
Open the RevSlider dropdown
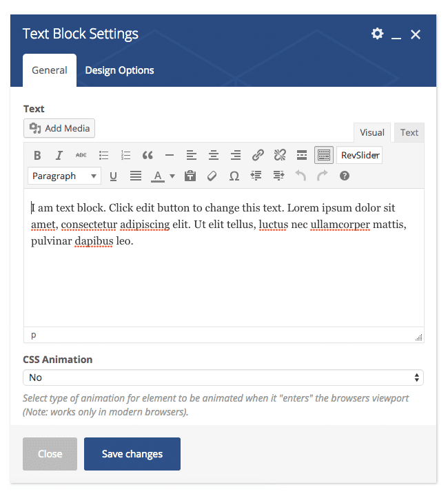pos(360,155)
